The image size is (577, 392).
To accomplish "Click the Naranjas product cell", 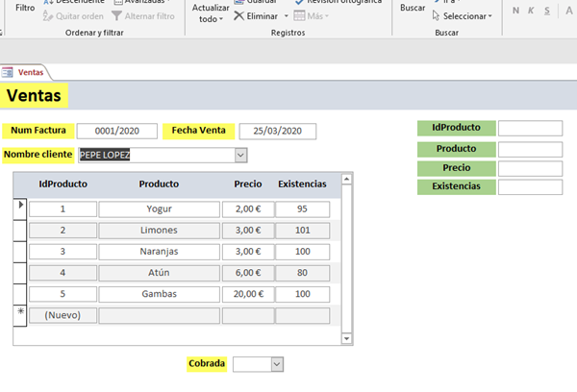I will point(160,252).
